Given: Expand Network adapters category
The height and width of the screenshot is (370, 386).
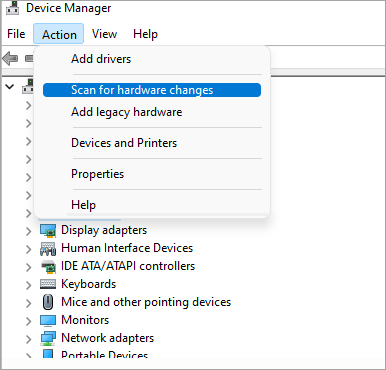Looking at the screenshot, I should pyautogui.click(x=29, y=338).
